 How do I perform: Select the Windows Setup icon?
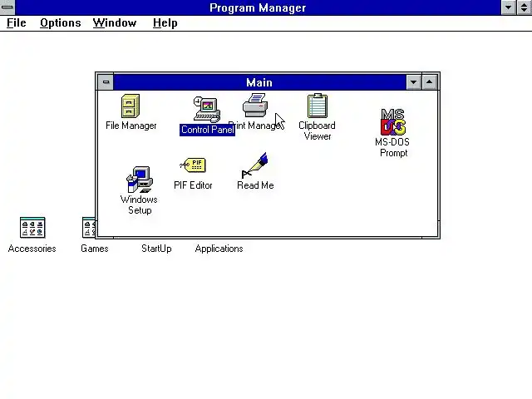[x=140, y=180]
